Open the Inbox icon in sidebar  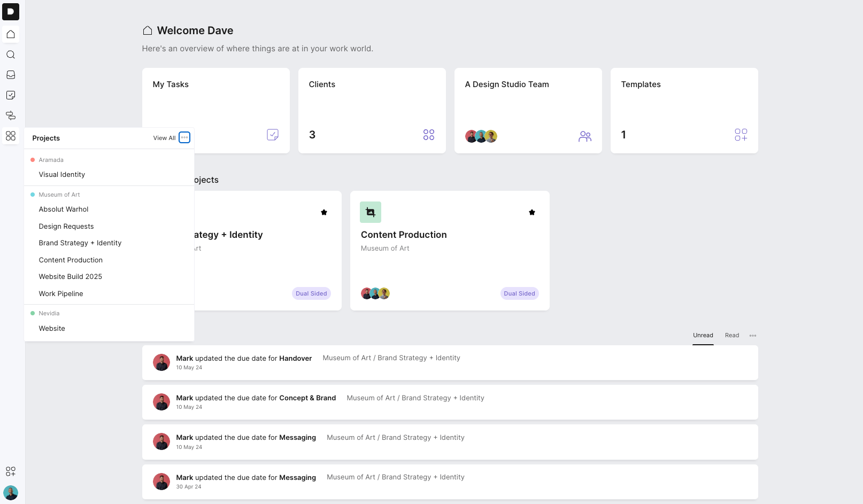(x=11, y=75)
